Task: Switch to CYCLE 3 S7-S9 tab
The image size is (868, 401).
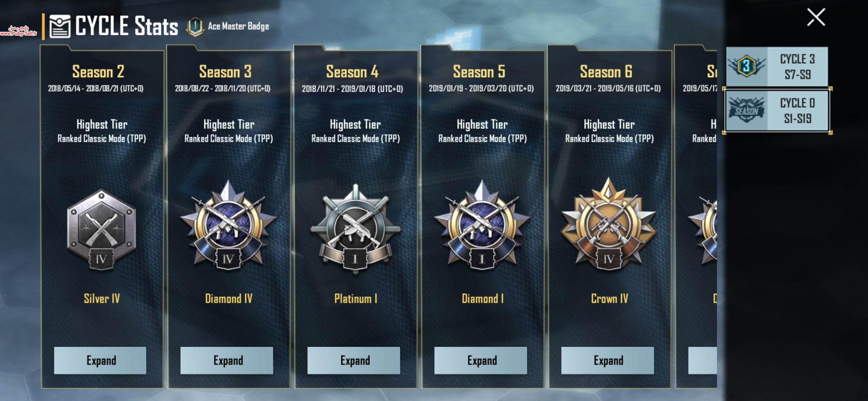Action: [x=777, y=66]
